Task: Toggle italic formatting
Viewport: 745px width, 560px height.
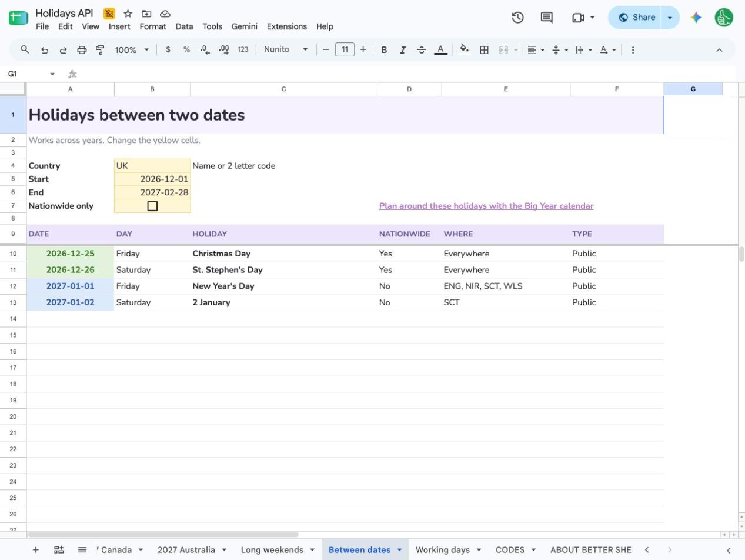Action: tap(403, 50)
